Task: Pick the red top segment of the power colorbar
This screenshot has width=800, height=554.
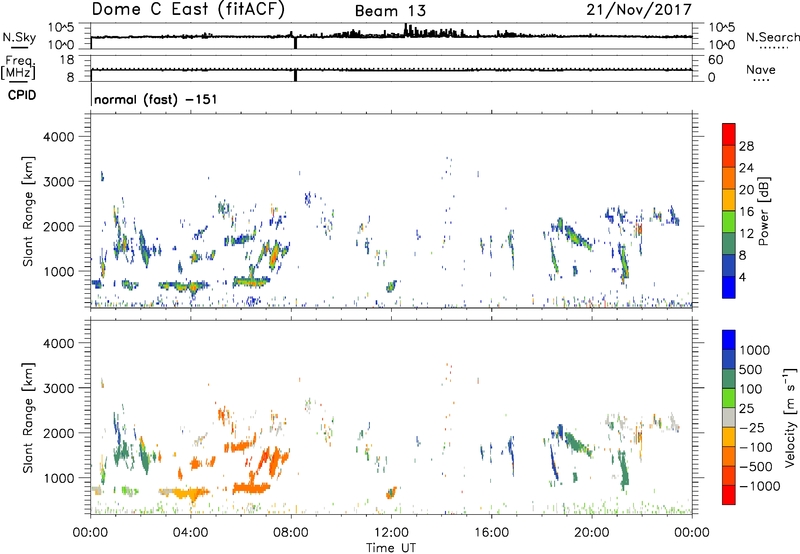Action: pyautogui.click(x=729, y=134)
